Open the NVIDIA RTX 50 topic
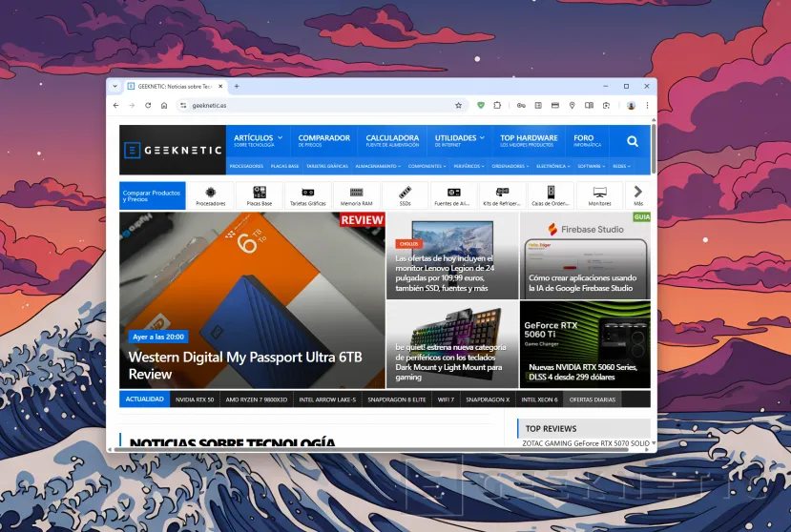Screen dimensions: 791x532 (195, 399)
